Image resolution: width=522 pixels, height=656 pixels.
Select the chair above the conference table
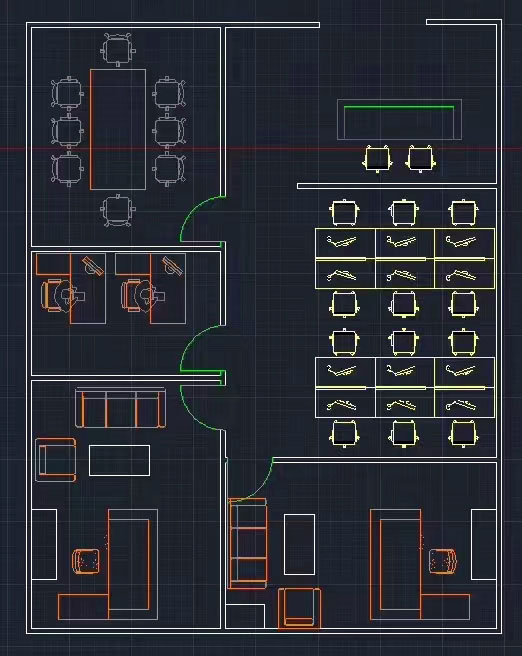coord(118,49)
